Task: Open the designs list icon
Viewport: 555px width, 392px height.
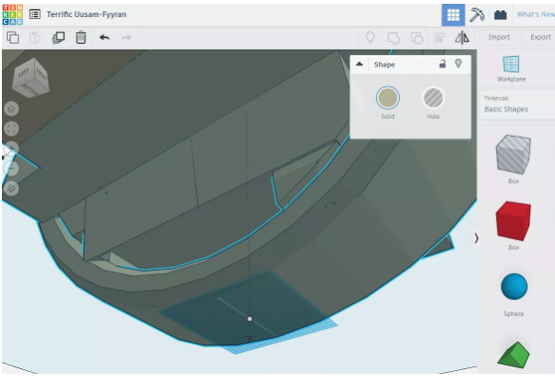Action: click(x=34, y=14)
